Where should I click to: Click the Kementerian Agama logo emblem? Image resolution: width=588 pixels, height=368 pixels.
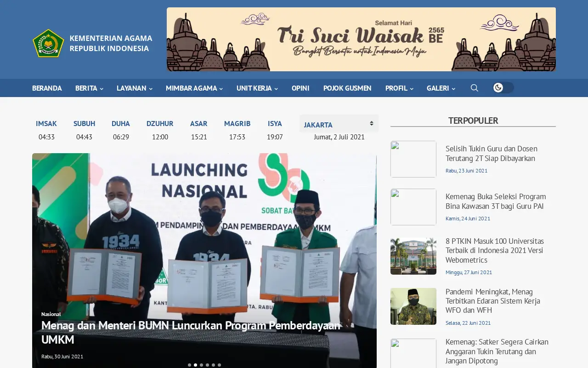coord(48,43)
